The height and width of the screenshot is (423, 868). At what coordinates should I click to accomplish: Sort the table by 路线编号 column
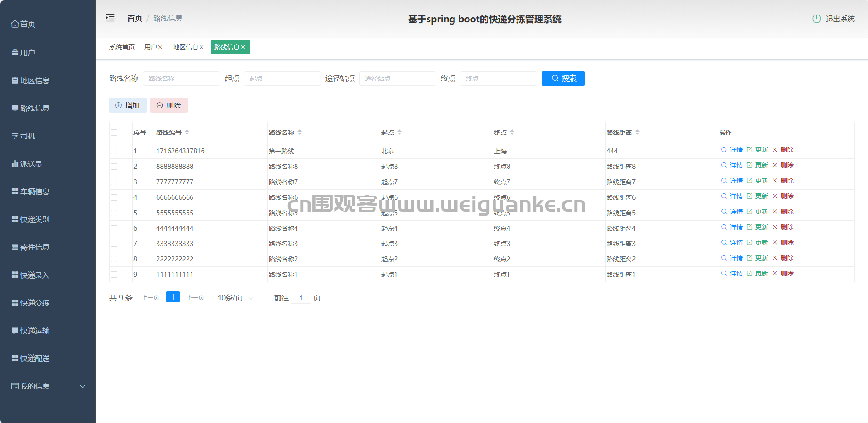pyautogui.click(x=187, y=133)
